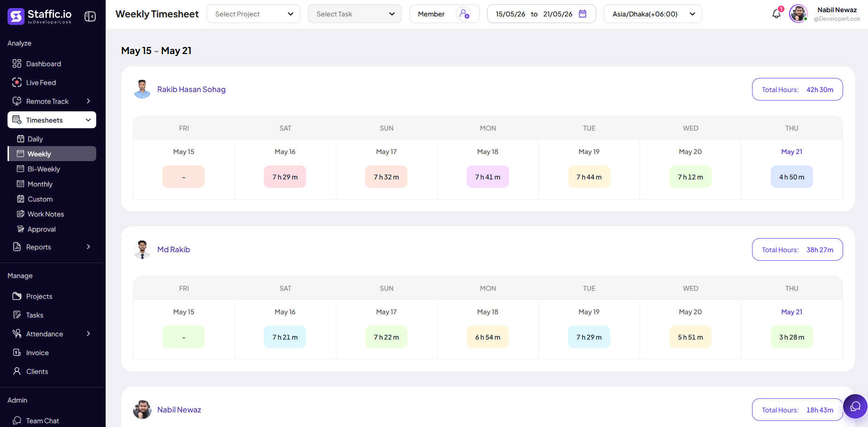
Task: Collapse the Timesheets menu chevron
Action: [88, 120]
